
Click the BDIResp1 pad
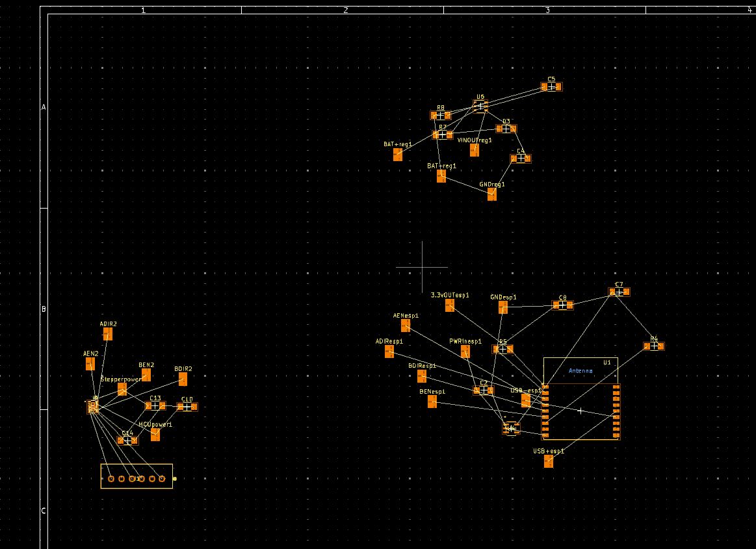tap(421, 376)
